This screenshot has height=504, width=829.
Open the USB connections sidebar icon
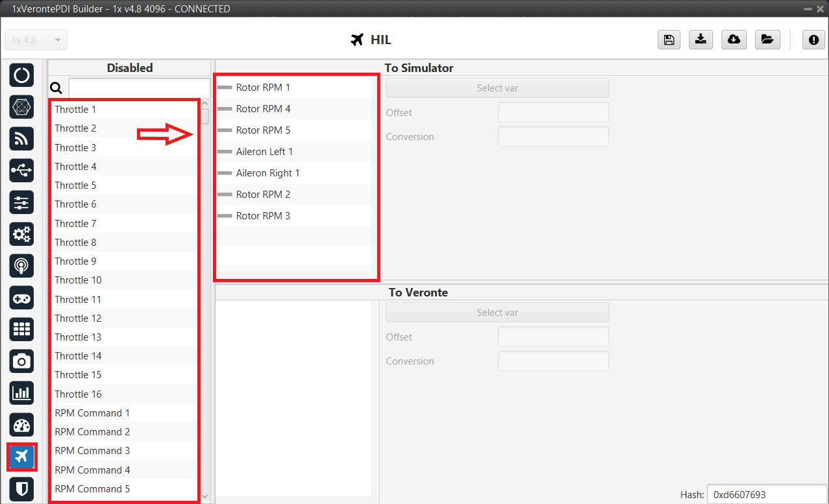pos(22,170)
